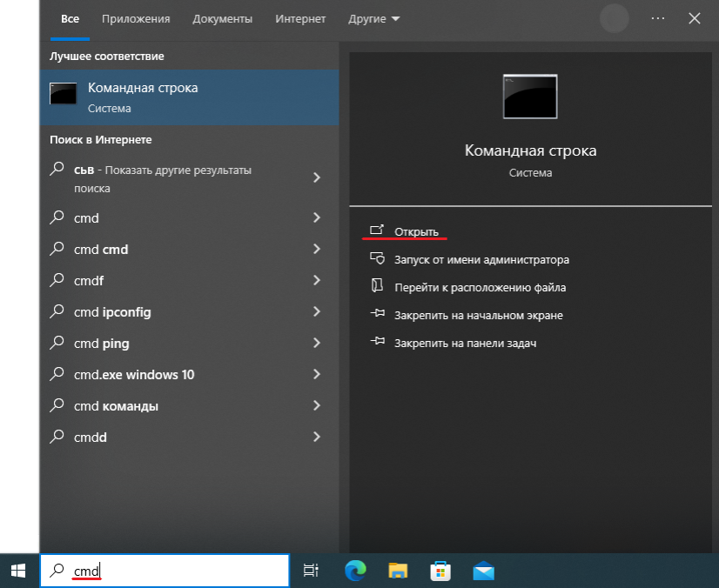
Task: Launch Microsoft Store from the taskbar
Action: [440, 571]
